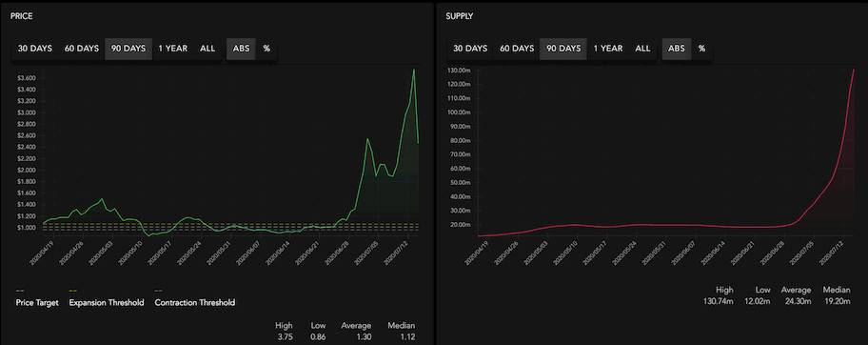This screenshot has height=345, width=868.
Task: Select 30 DAYS range in Supply panel
Action: tap(470, 49)
